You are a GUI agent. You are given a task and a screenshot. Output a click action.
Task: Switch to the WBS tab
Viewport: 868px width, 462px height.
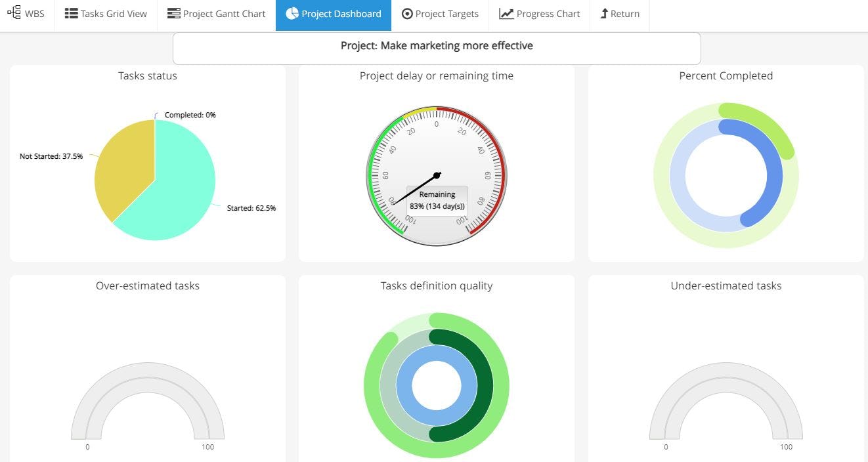[26, 13]
